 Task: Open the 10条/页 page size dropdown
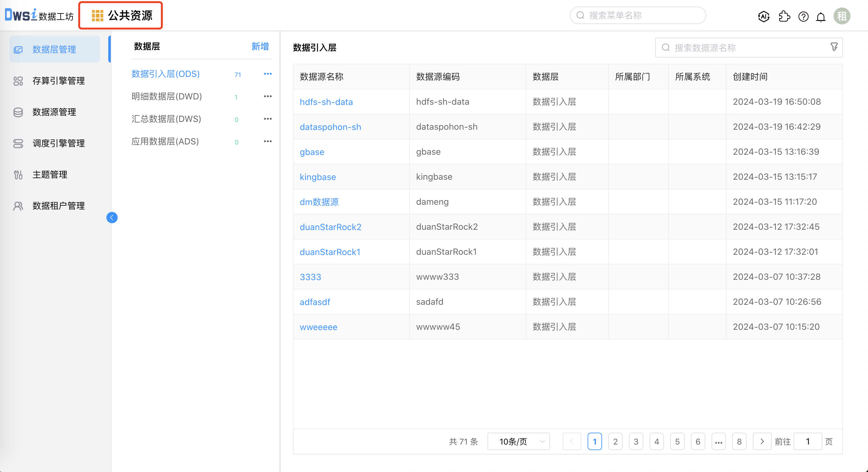[518, 441]
